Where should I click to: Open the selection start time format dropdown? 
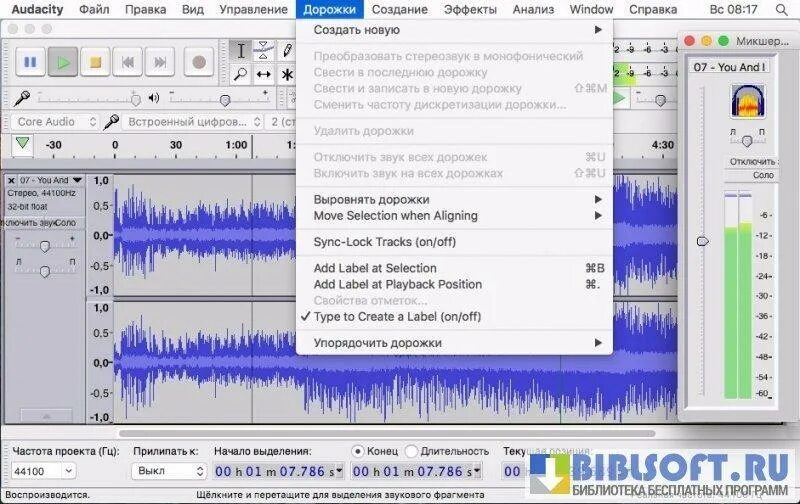[340, 471]
